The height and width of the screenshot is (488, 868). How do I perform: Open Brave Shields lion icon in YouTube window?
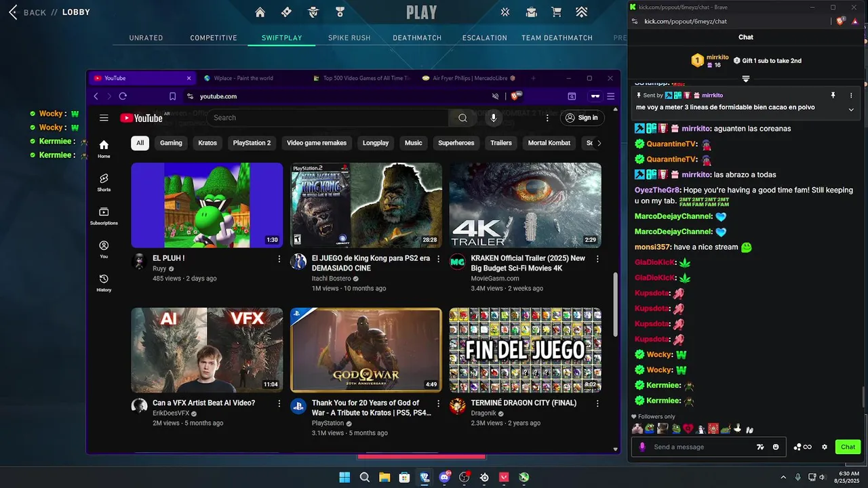click(x=516, y=96)
